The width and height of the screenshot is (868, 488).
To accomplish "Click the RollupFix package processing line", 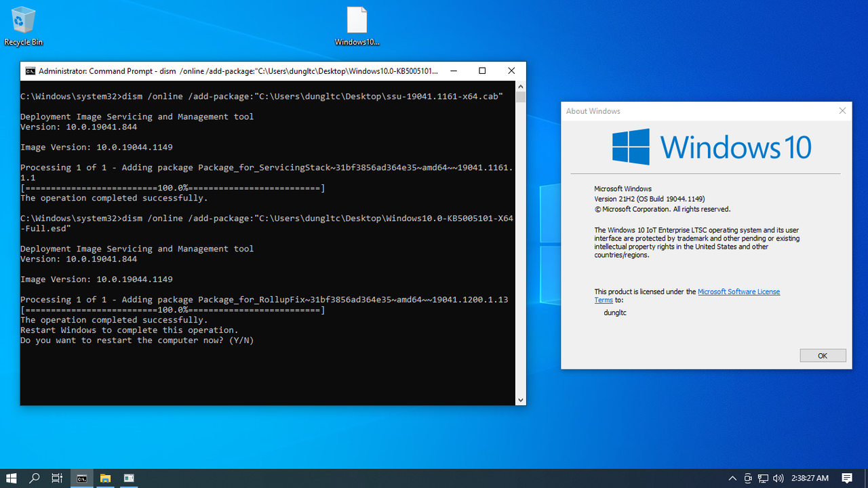I will point(264,300).
